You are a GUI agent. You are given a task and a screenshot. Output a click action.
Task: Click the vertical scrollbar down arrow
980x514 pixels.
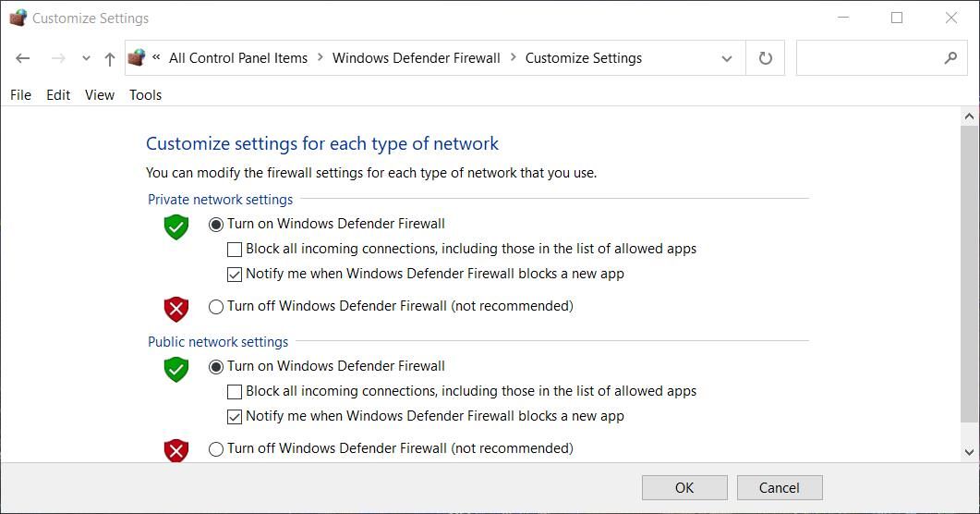point(969,452)
